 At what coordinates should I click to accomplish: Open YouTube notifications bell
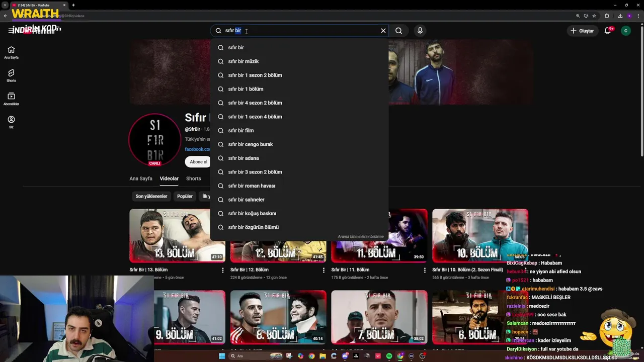tap(608, 31)
